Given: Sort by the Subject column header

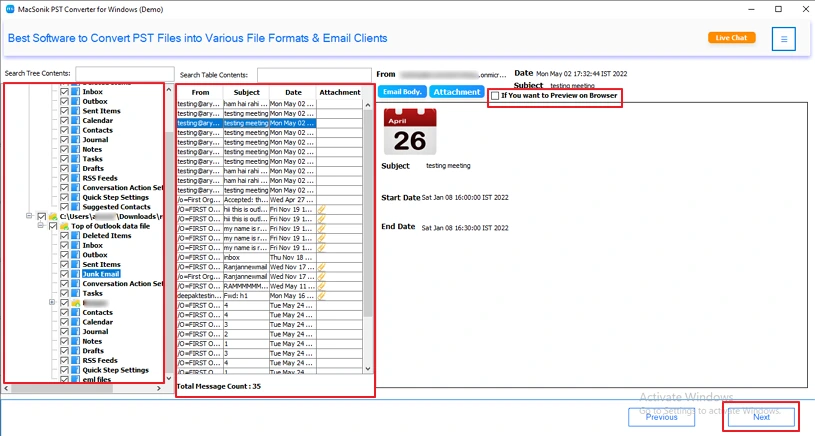Looking at the screenshot, I should [246, 93].
